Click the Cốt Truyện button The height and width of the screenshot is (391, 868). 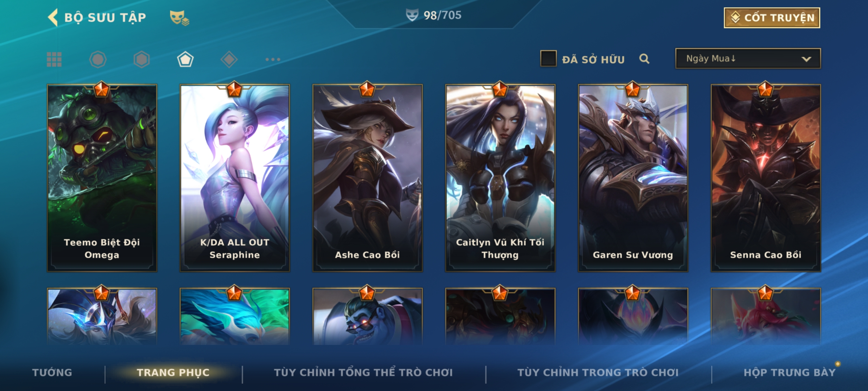coord(772,17)
